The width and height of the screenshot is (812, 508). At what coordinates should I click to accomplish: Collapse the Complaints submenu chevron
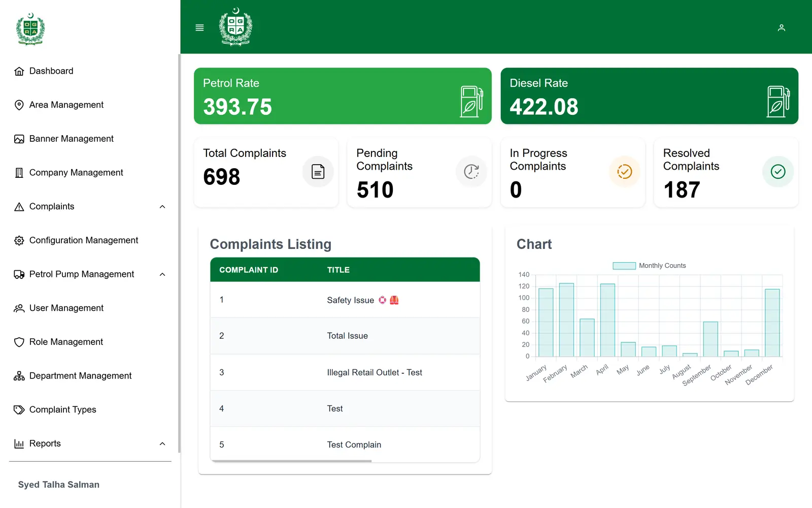tap(162, 207)
